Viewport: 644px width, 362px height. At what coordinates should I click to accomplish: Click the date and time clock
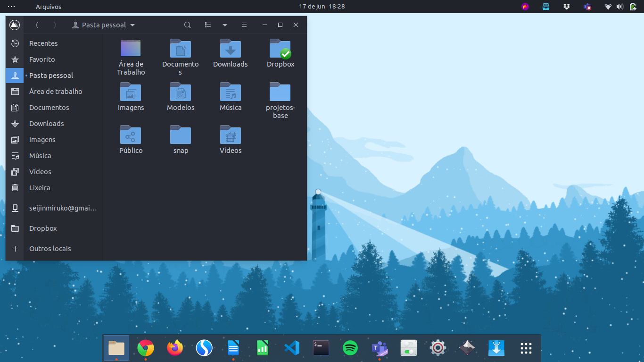pos(322,7)
